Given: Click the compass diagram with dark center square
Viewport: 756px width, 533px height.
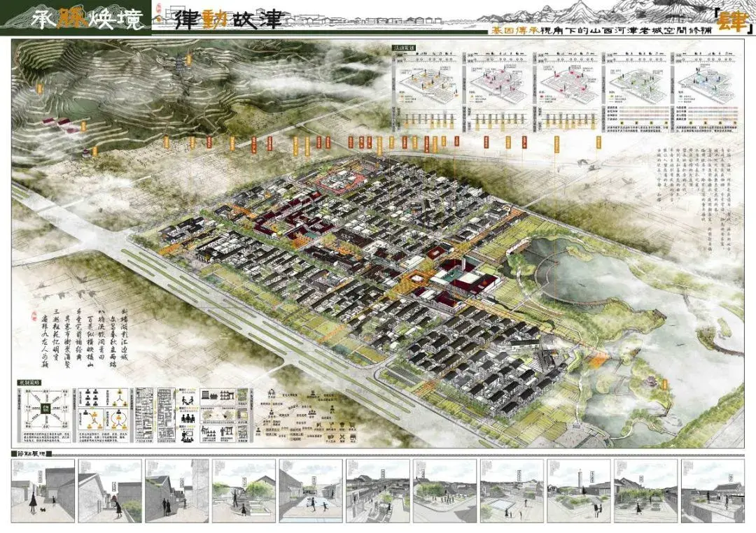Looking at the screenshot, I should tap(46, 408).
